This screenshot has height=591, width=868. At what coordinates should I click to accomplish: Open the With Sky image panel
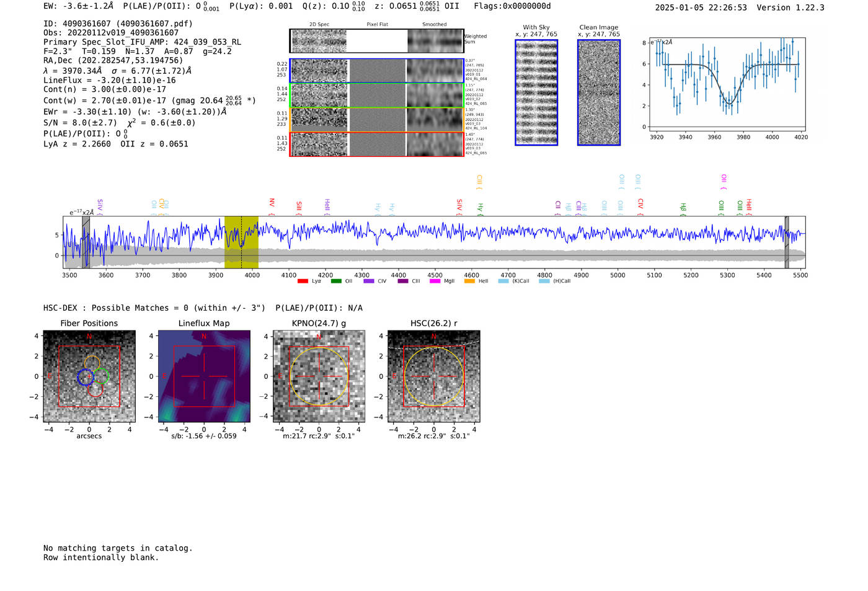click(536, 92)
